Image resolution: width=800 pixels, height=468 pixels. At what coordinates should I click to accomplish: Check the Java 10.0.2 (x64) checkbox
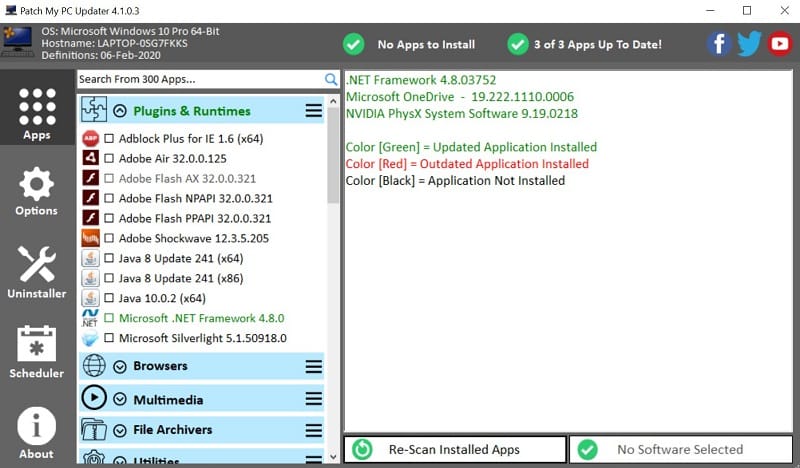click(x=109, y=298)
